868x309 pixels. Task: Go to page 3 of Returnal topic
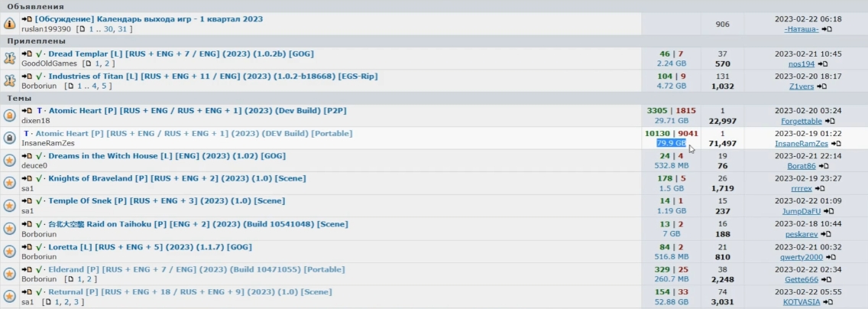(x=76, y=302)
